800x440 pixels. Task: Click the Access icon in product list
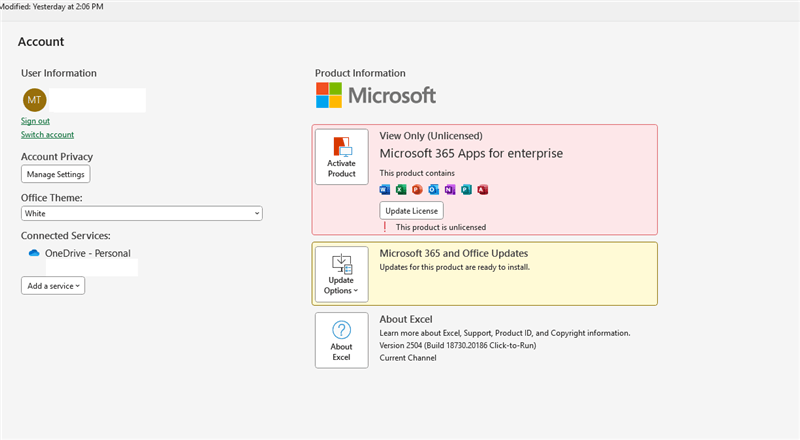(482, 190)
